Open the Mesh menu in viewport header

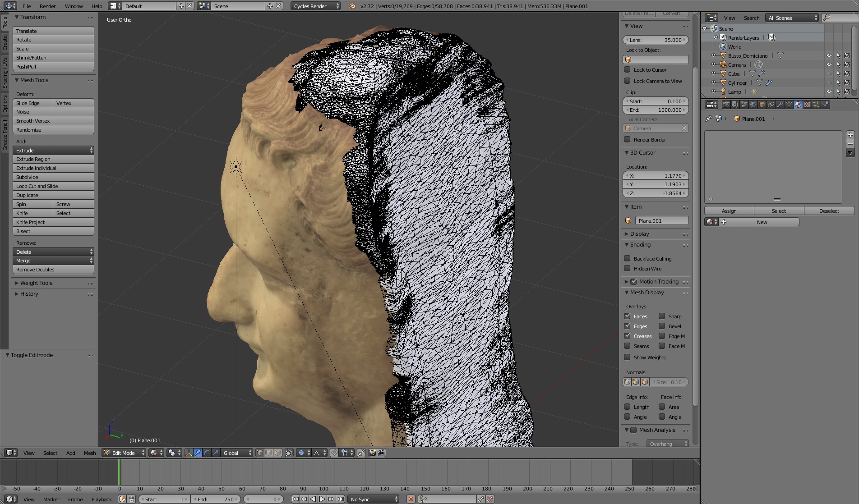[x=90, y=453]
